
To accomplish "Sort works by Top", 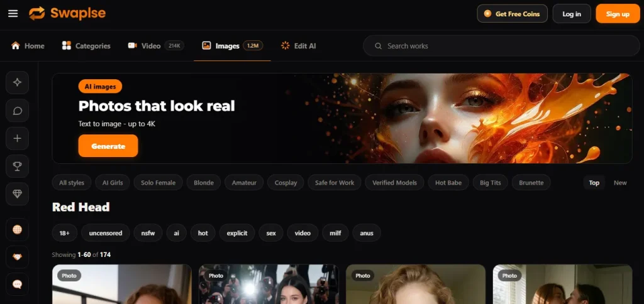I will tap(594, 183).
